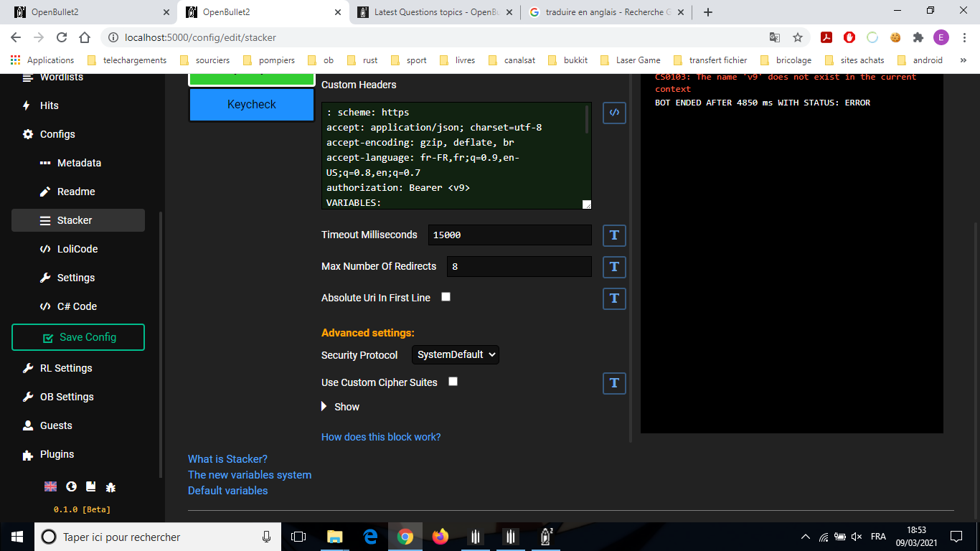This screenshot has width=980, height=551.
Task: Open Microsoft Edge from the taskbar
Action: pyautogui.click(x=370, y=537)
